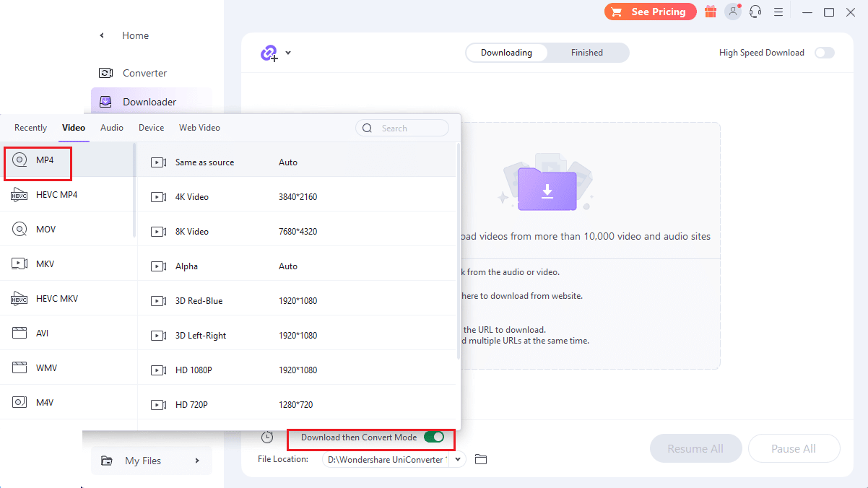This screenshot has width=868, height=488.
Task: Open the user account icon
Action: point(734,12)
